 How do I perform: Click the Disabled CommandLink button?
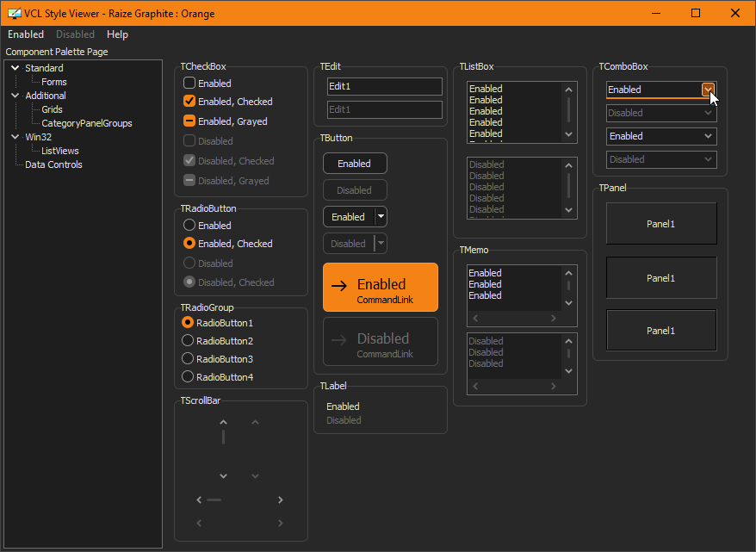381,341
